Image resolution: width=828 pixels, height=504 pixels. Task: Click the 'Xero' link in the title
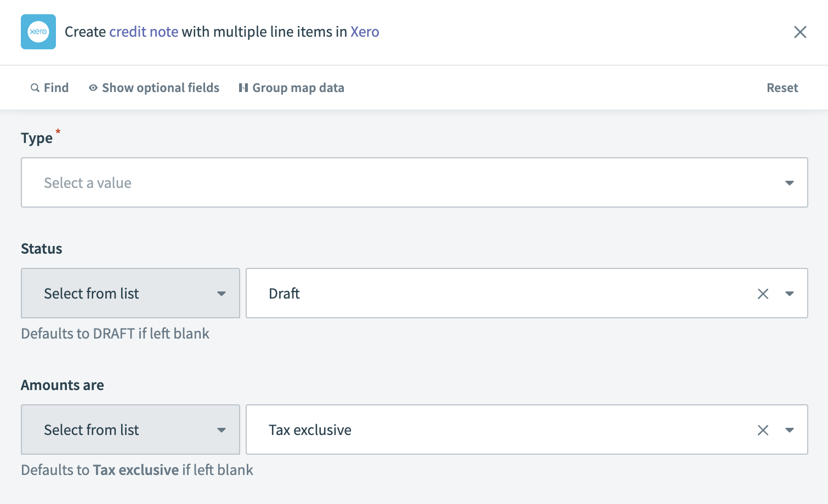click(365, 32)
